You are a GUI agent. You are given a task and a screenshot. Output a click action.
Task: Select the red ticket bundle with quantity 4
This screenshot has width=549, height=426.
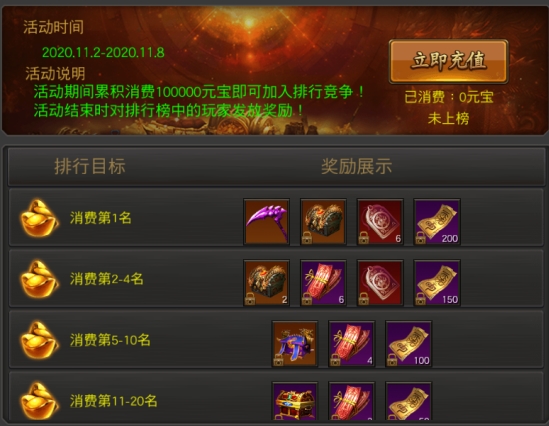pos(352,343)
